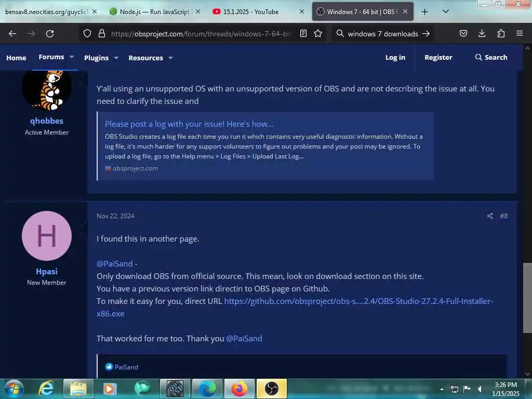Open the browser downloads panel

[482, 34]
